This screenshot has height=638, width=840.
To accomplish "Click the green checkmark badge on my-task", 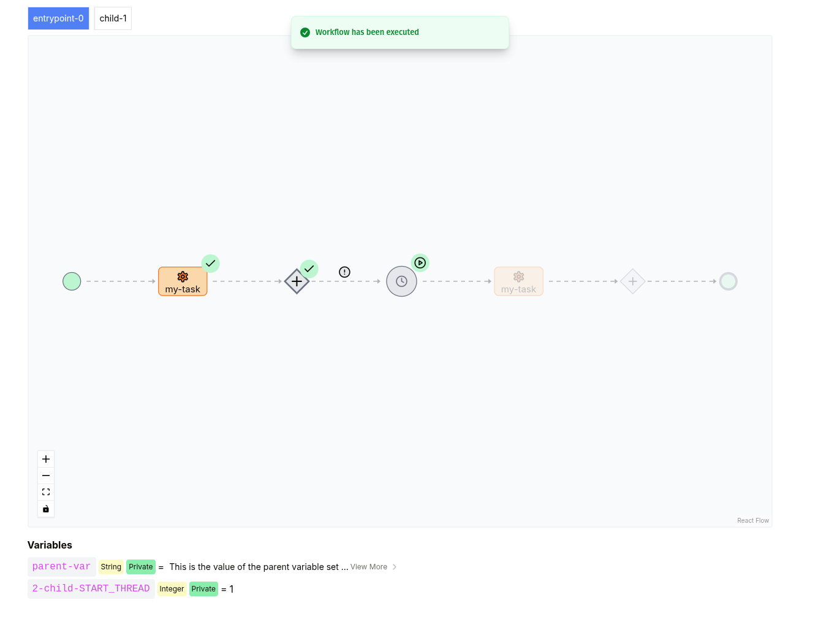I will point(210,263).
